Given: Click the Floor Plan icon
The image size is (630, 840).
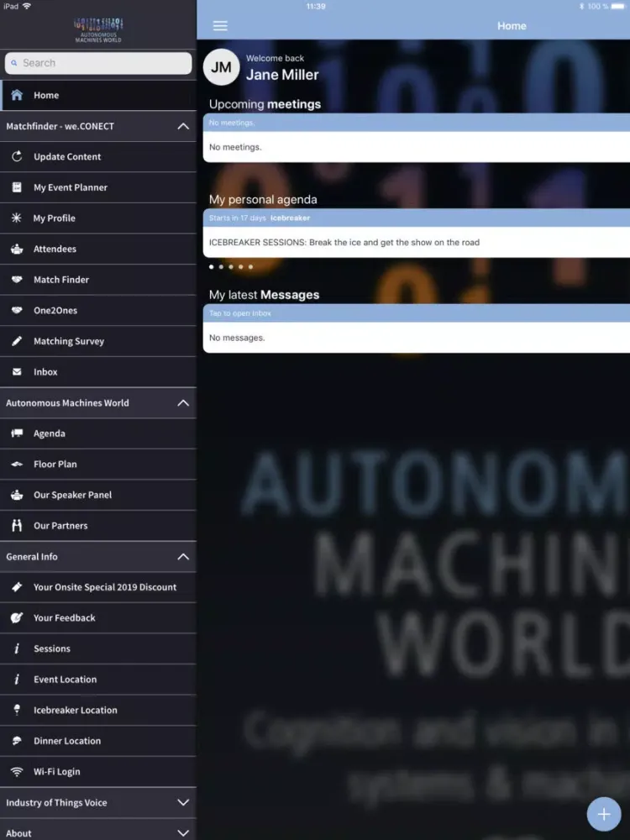Looking at the screenshot, I should (17, 464).
